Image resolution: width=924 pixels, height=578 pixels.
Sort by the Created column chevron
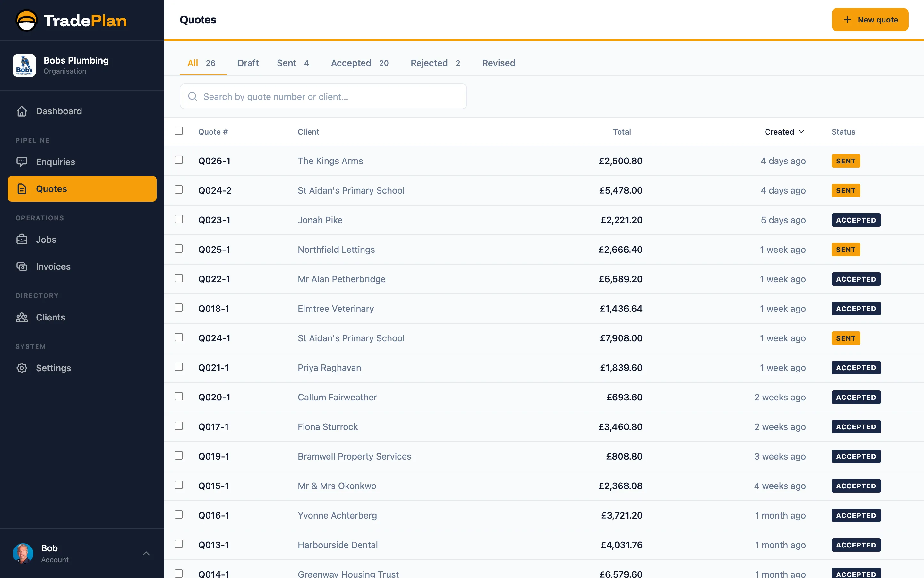pos(801,132)
